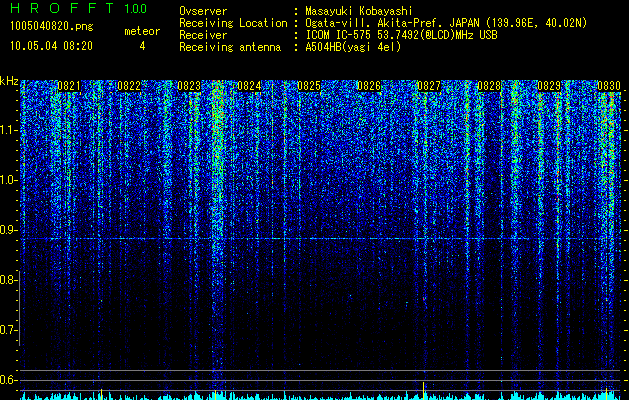This screenshot has height=400, width=629.
Task: Click the Receiving Location field label
Action: [233, 23]
